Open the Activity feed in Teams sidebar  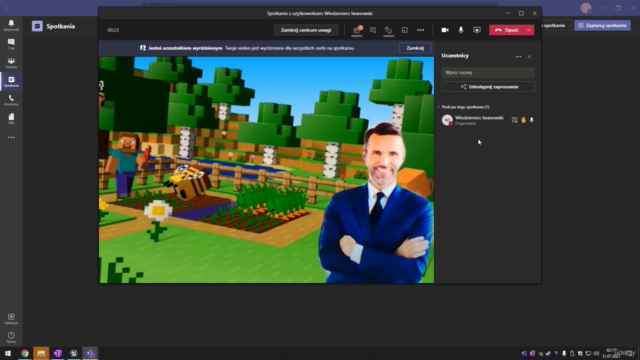click(11, 25)
